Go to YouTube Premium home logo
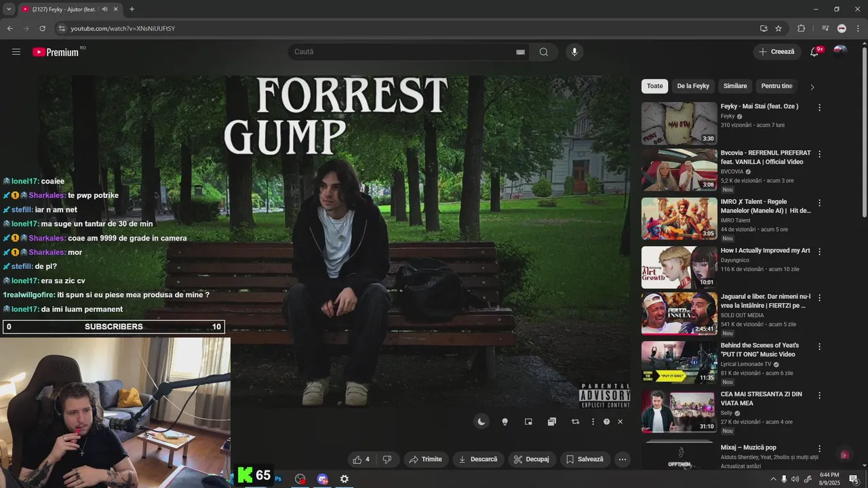The width and height of the screenshot is (868, 488). 56,52
